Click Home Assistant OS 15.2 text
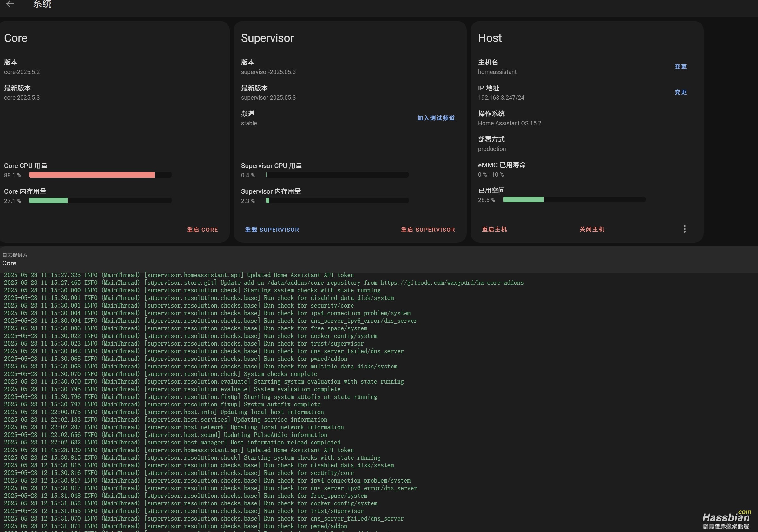The image size is (758, 532). (x=510, y=123)
